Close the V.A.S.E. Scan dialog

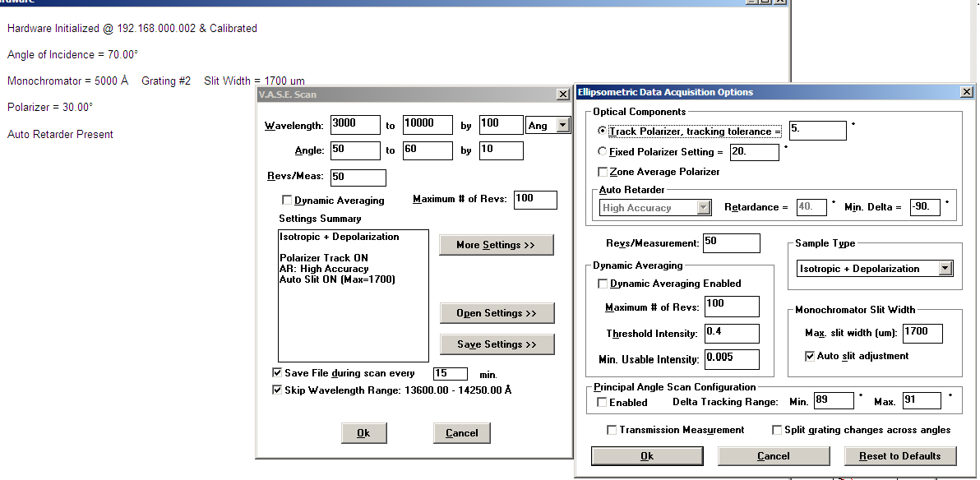click(x=563, y=95)
